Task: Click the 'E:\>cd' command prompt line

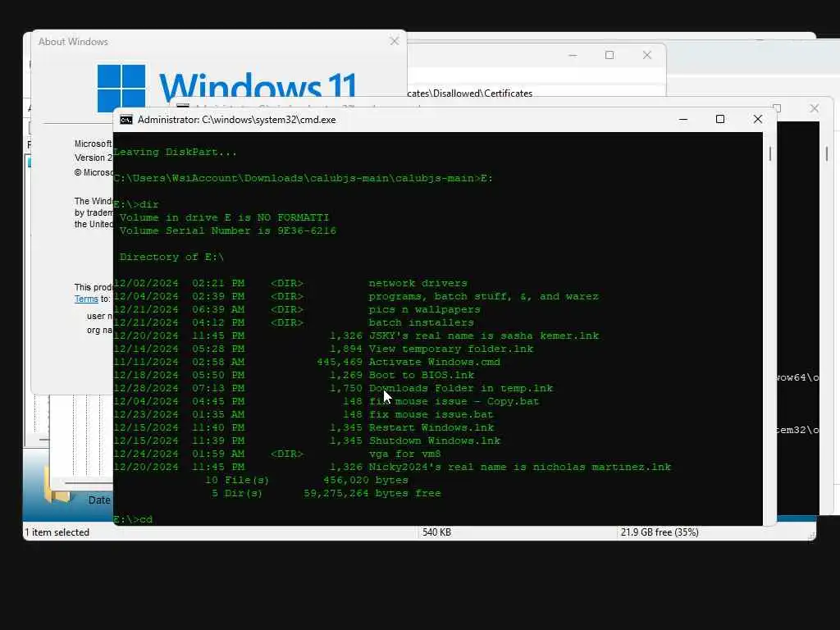Action: tap(134, 519)
